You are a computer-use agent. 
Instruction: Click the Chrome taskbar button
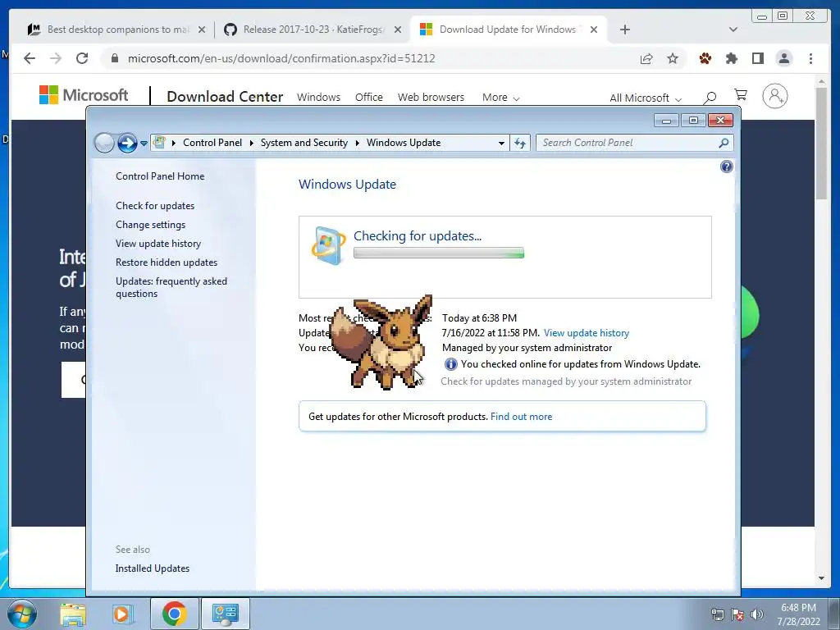click(x=174, y=614)
